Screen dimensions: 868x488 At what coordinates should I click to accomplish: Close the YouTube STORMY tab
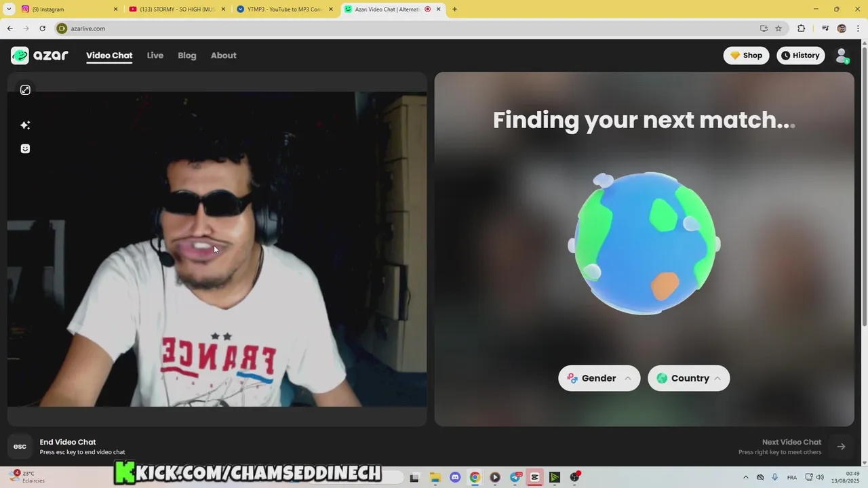[223, 9]
